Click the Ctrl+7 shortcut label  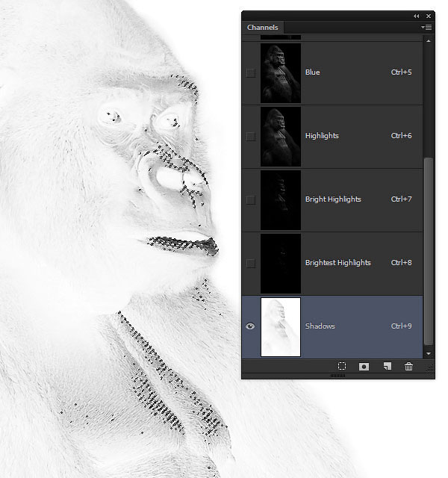pos(402,199)
